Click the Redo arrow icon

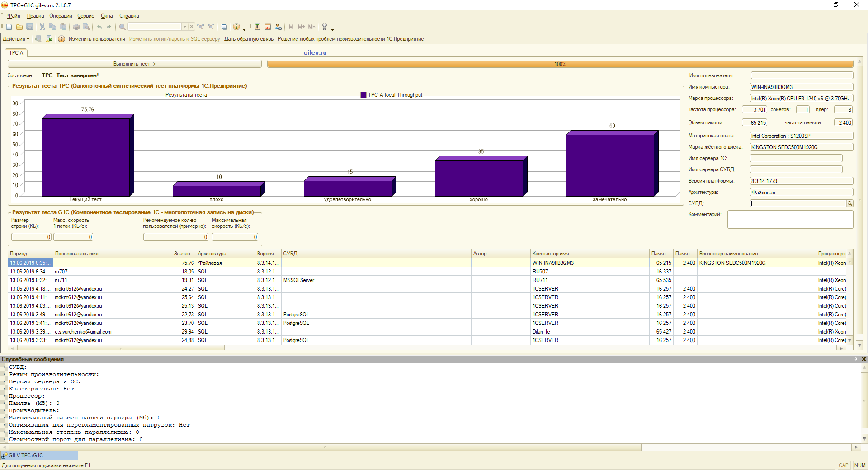109,27
